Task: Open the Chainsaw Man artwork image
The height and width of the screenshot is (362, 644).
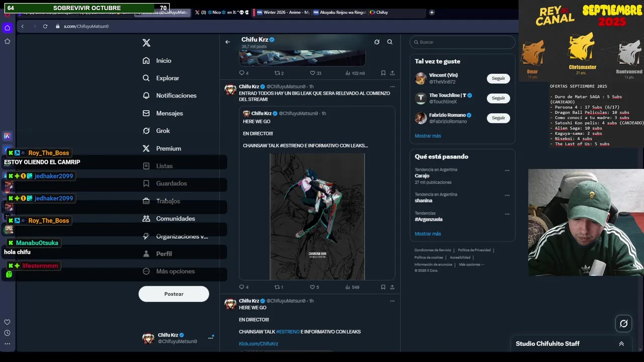Action: click(x=317, y=216)
